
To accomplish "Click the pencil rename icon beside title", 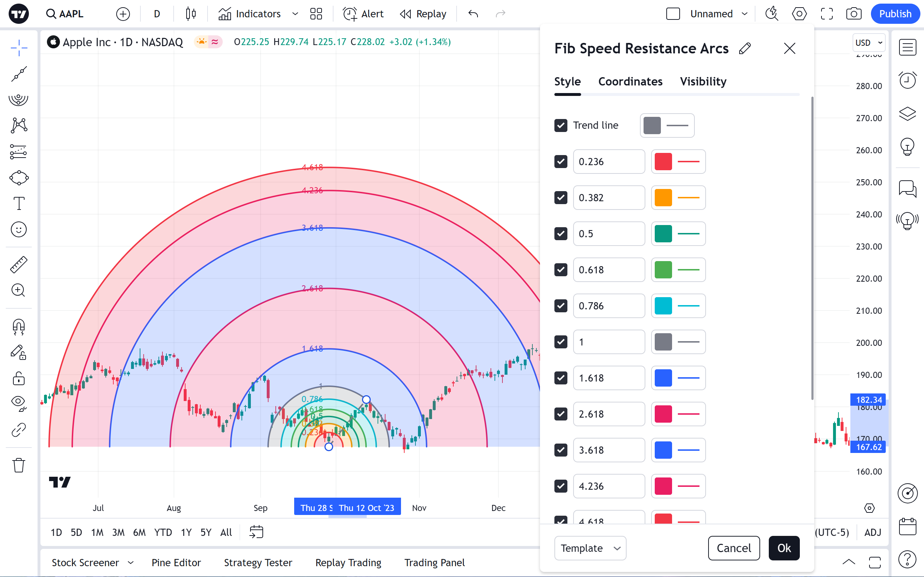I will (x=745, y=48).
